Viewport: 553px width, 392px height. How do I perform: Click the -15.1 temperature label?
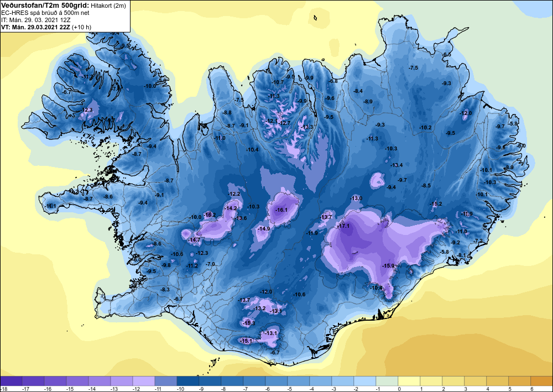coord(246,341)
